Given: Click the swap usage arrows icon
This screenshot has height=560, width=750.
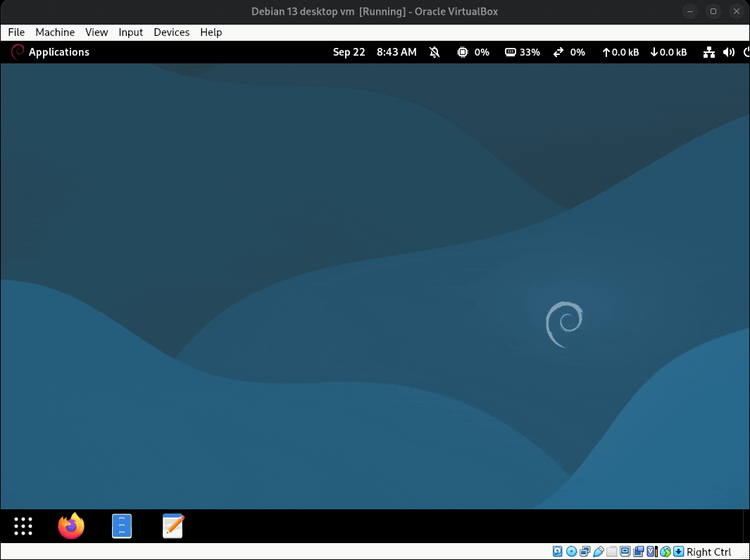Looking at the screenshot, I should tap(558, 52).
